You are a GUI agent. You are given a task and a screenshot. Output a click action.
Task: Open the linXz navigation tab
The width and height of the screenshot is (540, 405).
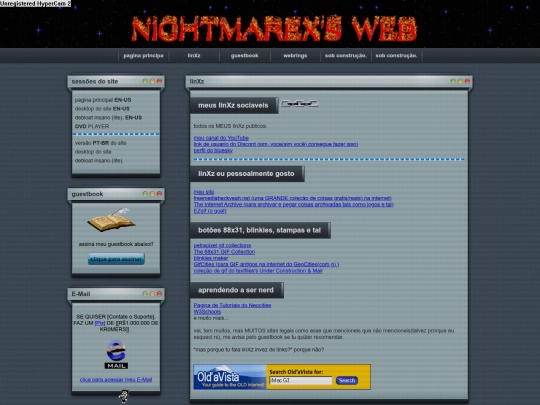pos(194,56)
